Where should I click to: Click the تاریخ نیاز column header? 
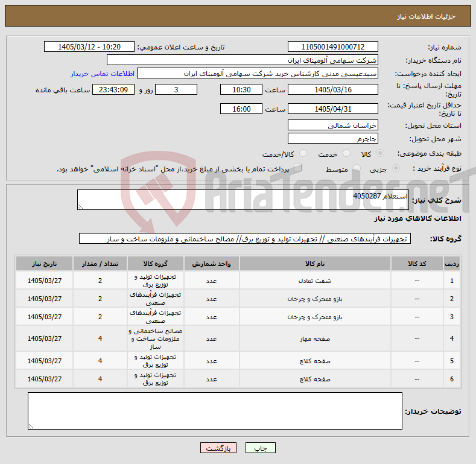click(x=44, y=264)
